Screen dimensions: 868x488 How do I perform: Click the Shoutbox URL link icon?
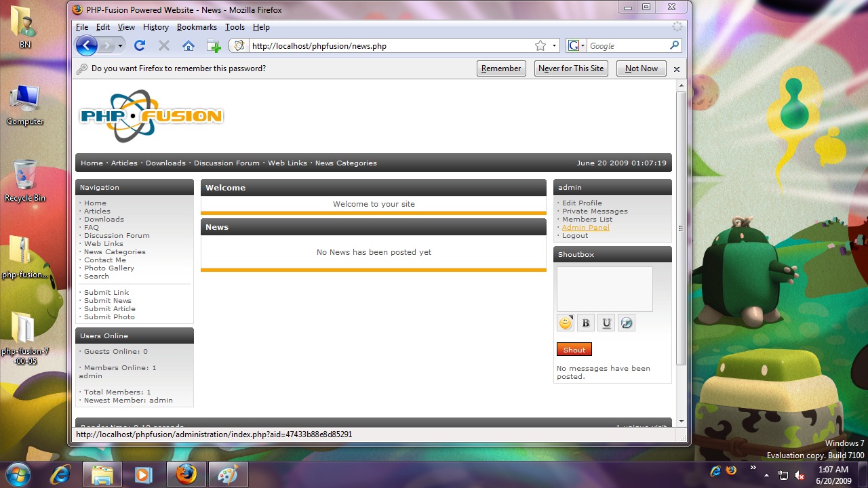[x=627, y=323]
